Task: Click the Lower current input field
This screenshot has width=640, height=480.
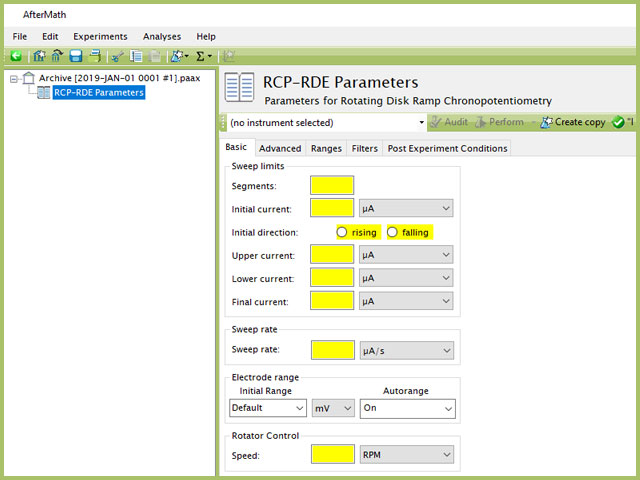Action: pos(332,278)
